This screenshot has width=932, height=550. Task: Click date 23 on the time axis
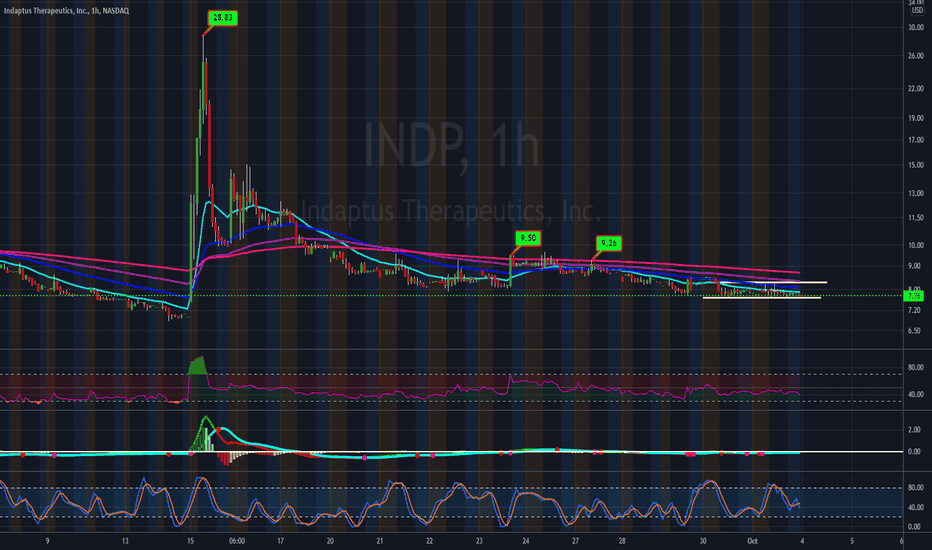coord(479,541)
